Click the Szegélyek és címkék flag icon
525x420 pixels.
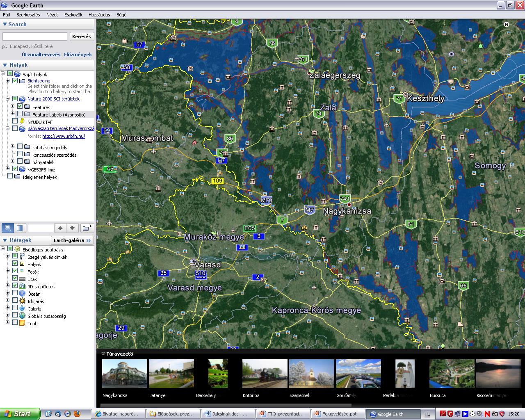pos(22,257)
